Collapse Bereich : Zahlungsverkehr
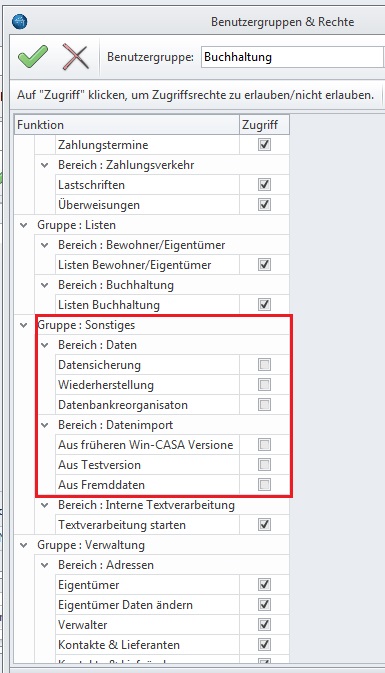Viewport: 385px width, 673px height. tap(45, 165)
